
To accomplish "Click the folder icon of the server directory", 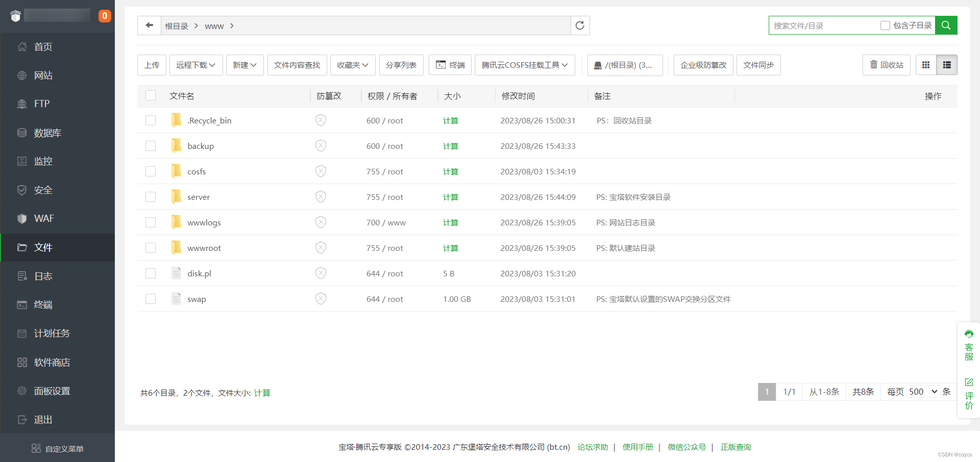I will [x=176, y=196].
